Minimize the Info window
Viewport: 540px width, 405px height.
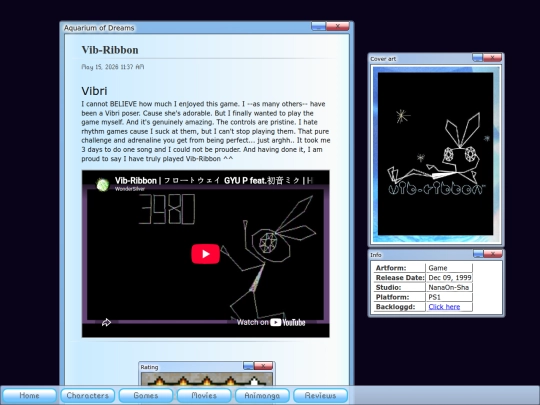478,254
